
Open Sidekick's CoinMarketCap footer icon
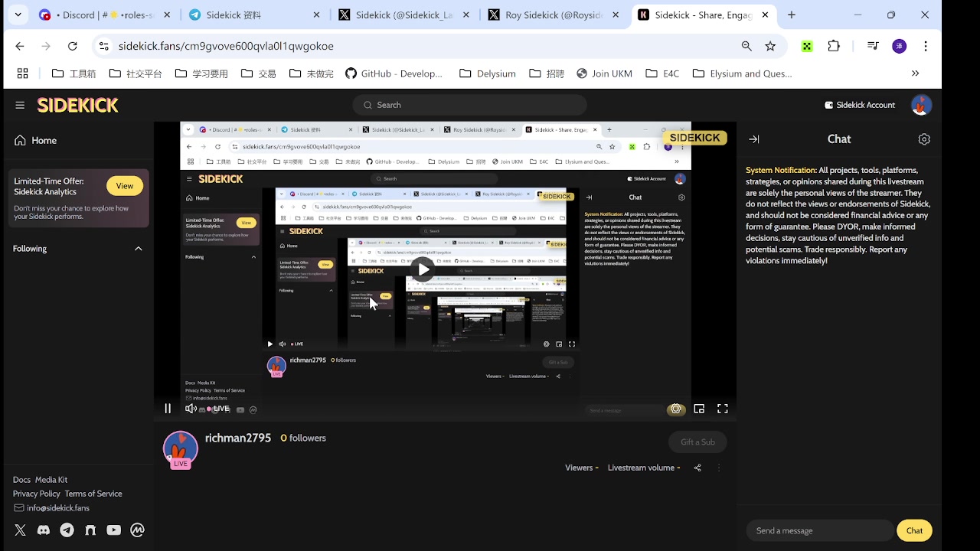[137, 530]
